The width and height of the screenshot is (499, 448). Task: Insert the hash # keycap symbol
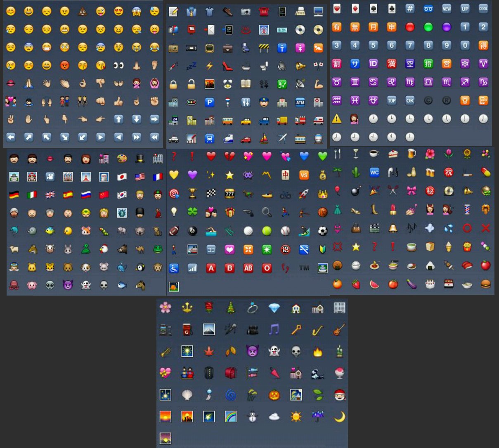[410, 9]
